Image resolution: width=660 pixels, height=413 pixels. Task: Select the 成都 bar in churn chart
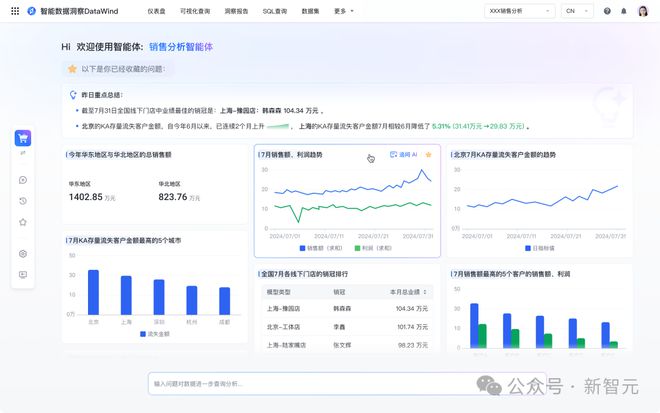click(225, 301)
